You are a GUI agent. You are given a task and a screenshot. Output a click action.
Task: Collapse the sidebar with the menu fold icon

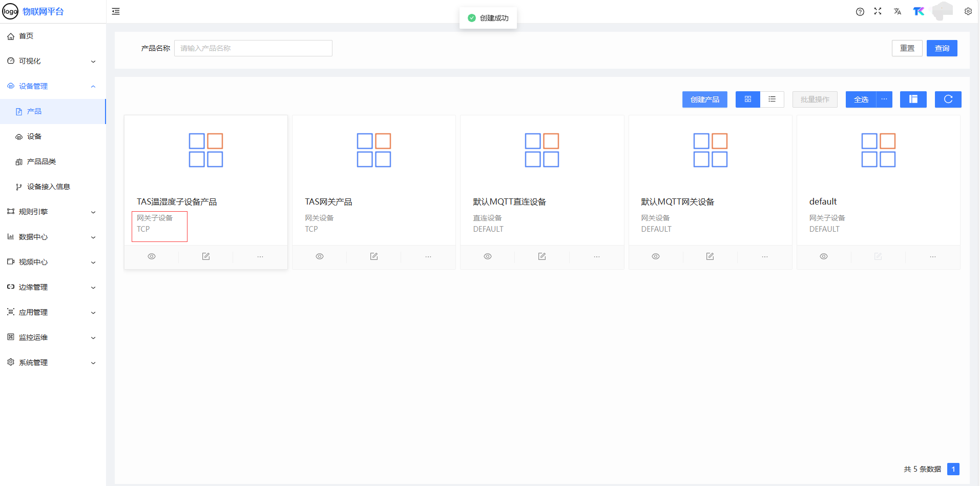116,11
